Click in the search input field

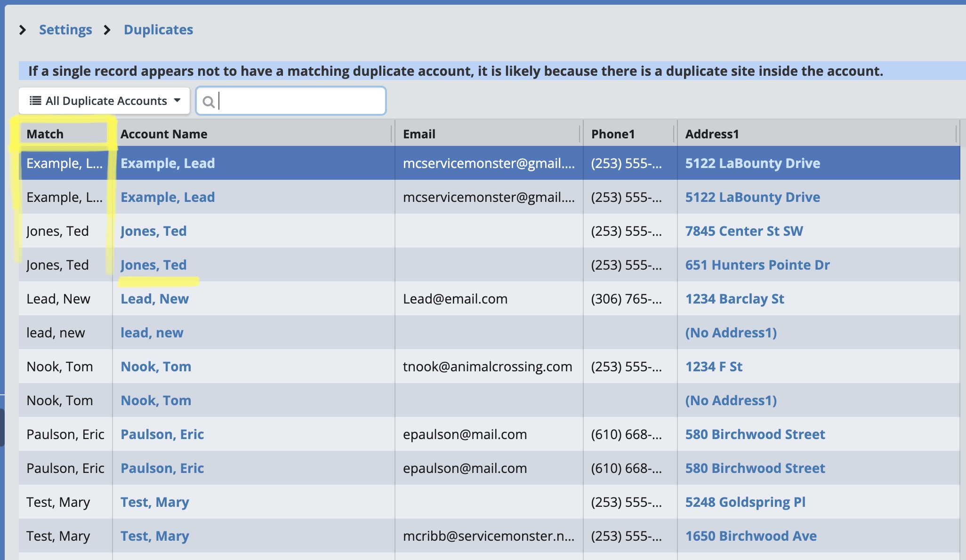[x=300, y=101]
